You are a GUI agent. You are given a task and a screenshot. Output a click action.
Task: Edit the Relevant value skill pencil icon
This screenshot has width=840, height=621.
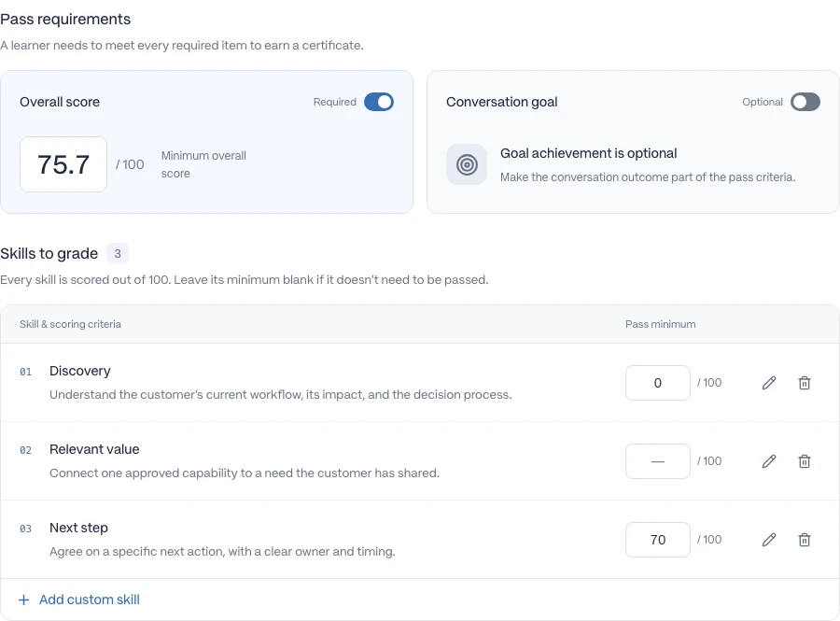pos(769,460)
